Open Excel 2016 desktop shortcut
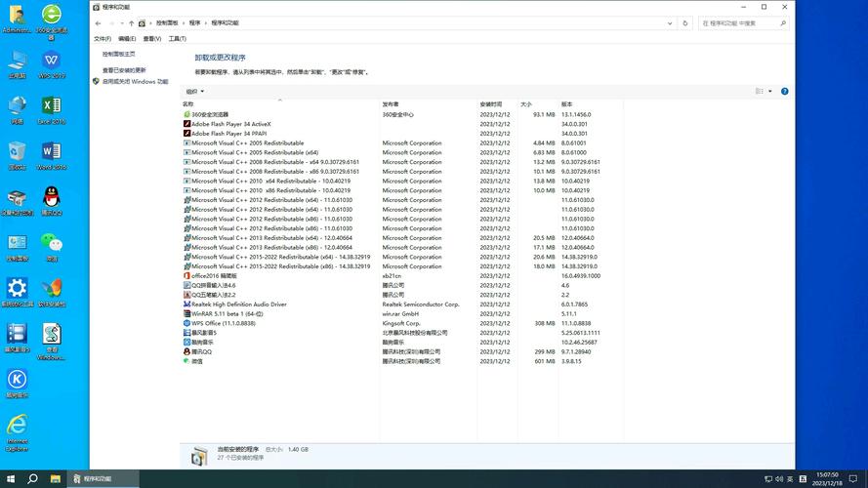The width and height of the screenshot is (868, 488). tap(52, 110)
